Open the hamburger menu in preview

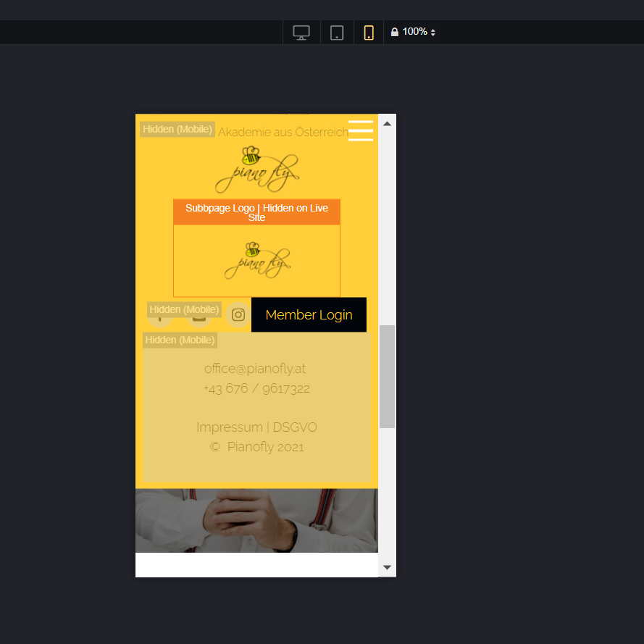[x=361, y=130]
